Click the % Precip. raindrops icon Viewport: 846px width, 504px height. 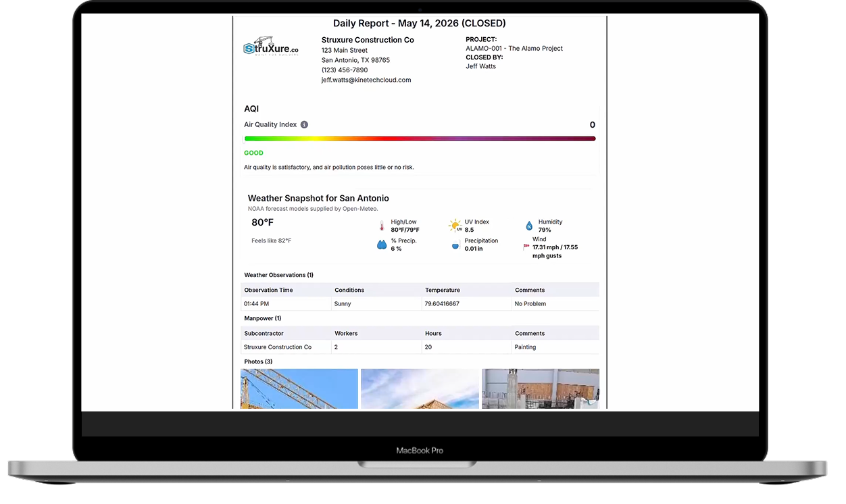coord(382,245)
